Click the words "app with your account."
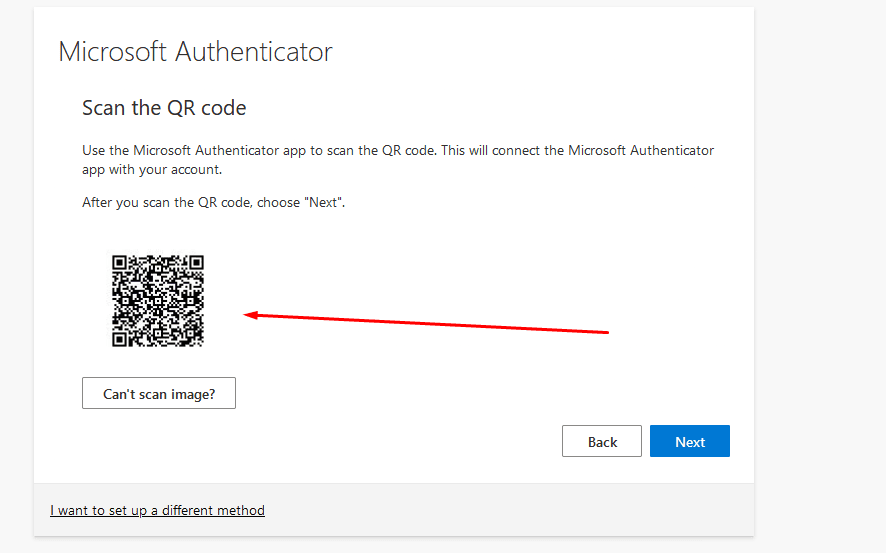 click(x=152, y=169)
